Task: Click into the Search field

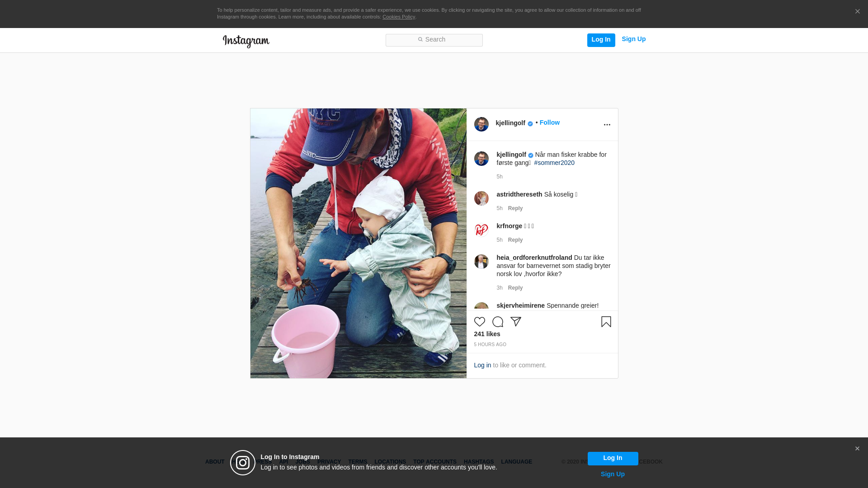Action: (434, 40)
